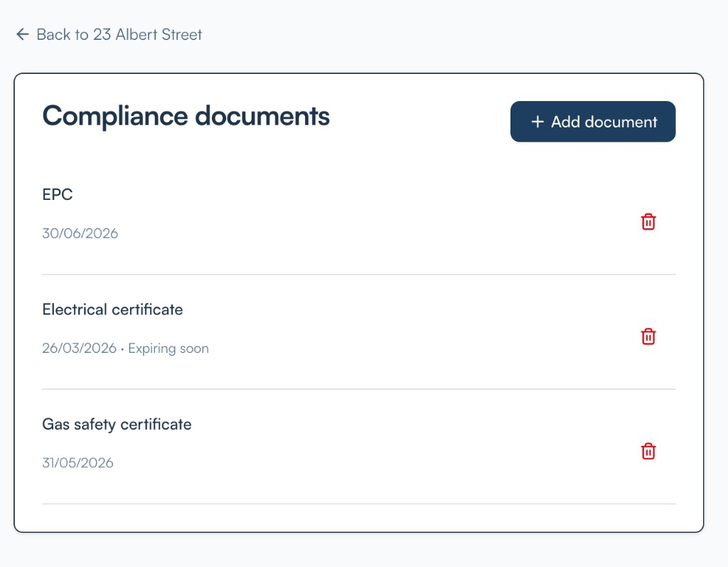Click the Expiring soon status label

168,349
